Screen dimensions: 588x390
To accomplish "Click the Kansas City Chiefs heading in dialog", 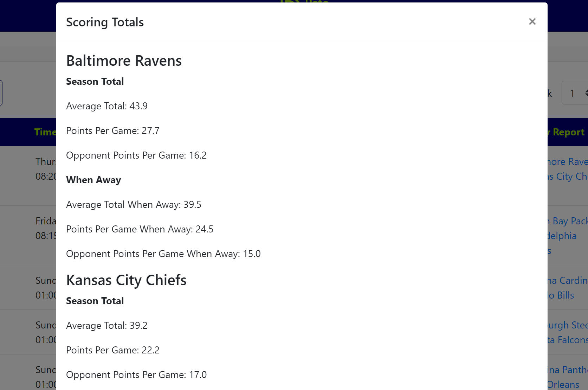I will (126, 280).
